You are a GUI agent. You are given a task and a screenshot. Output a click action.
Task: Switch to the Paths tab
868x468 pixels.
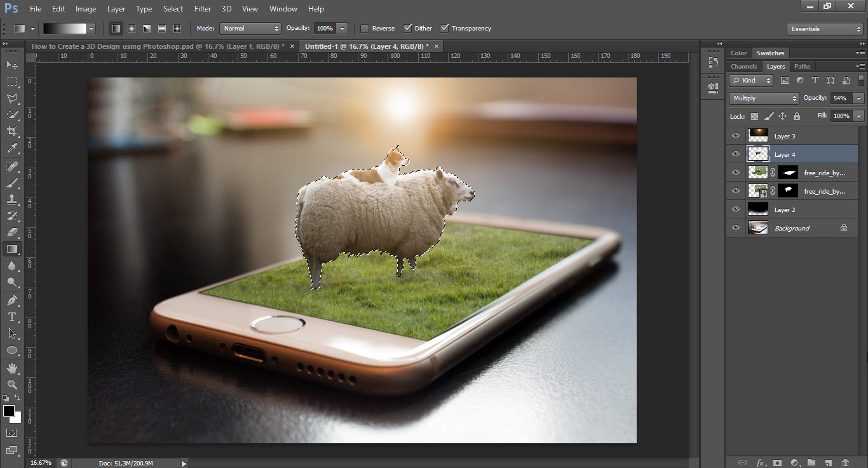click(803, 66)
